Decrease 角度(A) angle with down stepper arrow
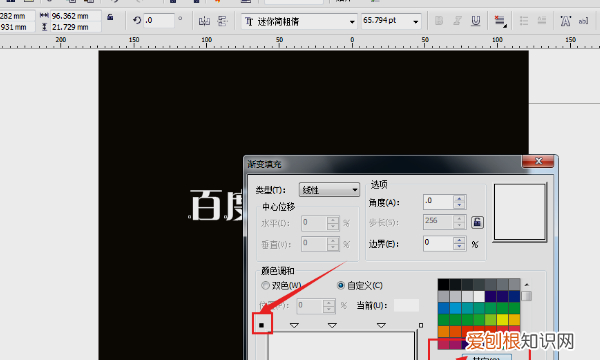 tap(459, 205)
